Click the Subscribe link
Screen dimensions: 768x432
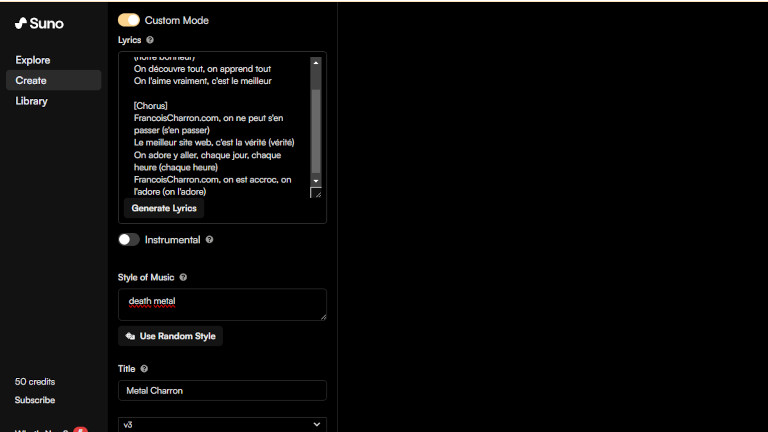[x=35, y=400]
